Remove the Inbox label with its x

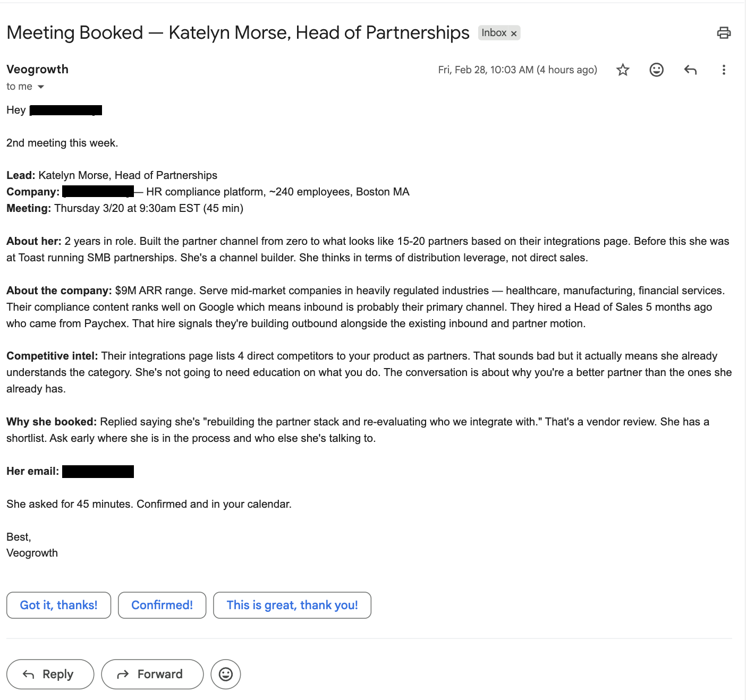coord(514,33)
